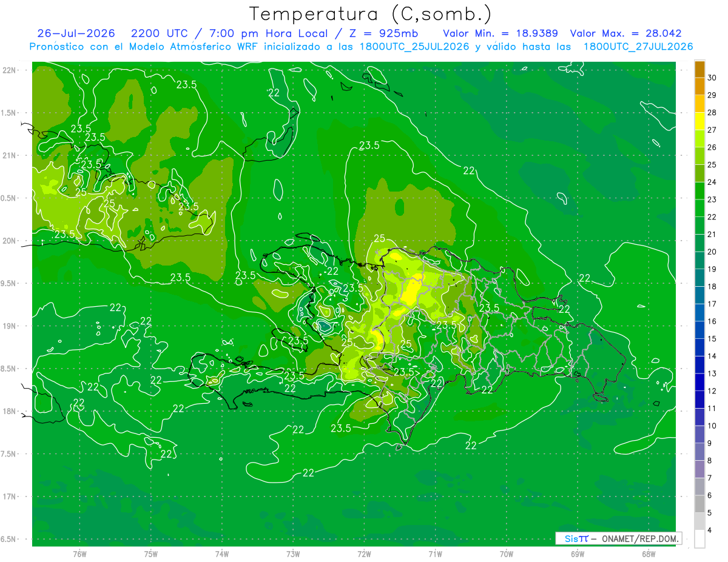The image size is (728, 562).
Task: Click the legend label "10"
Action: pos(712,426)
